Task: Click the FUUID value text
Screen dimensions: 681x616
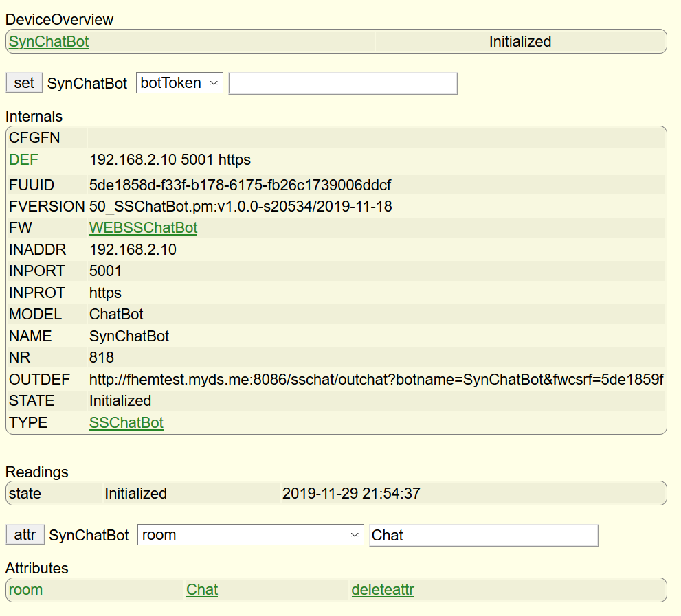Action: point(240,185)
